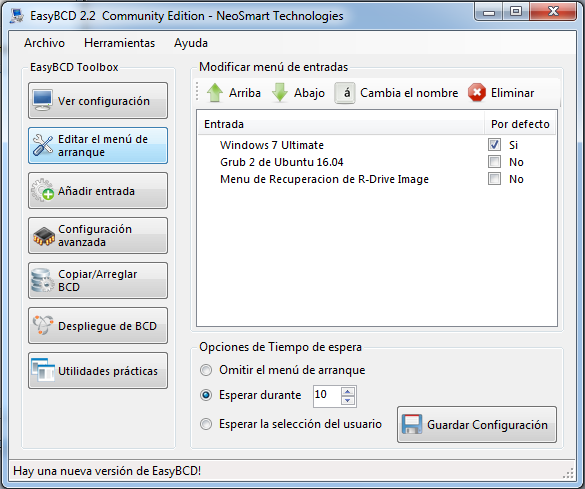The width and height of the screenshot is (585, 489).
Task: Click the EasyBCD app icon in title bar
Action: [x=17, y=16]
